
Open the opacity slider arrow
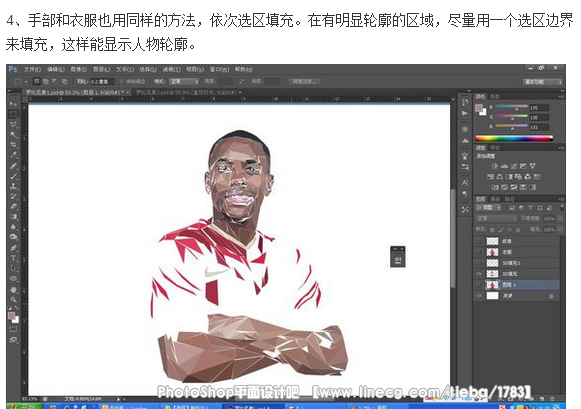[x=560, y=219]
